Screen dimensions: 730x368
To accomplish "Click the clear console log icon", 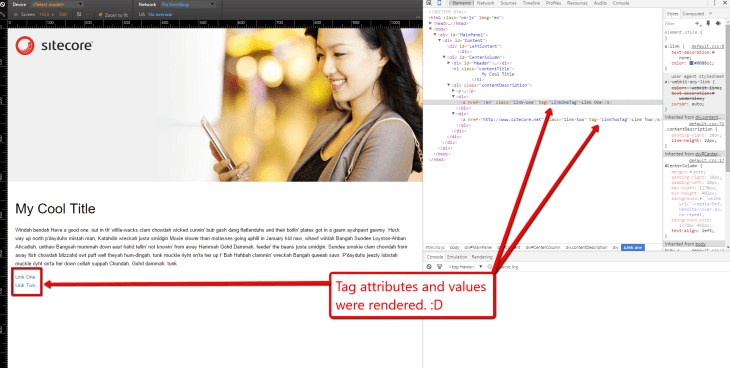I will click(x=429, y=267).
